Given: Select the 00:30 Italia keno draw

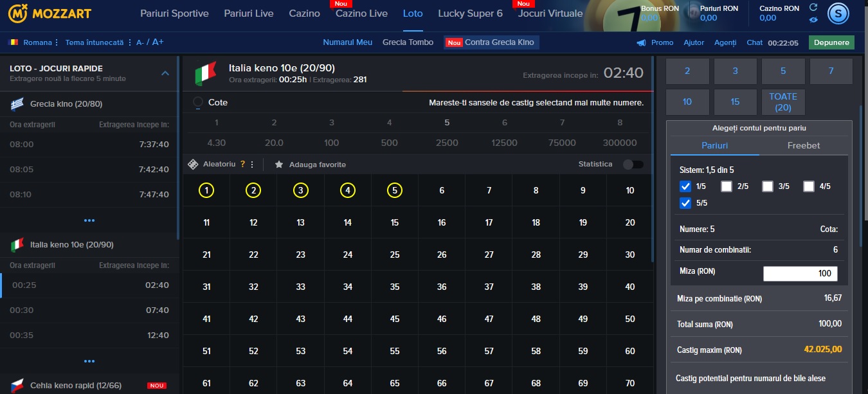Looking at the screenshot, I should point(89,310).
